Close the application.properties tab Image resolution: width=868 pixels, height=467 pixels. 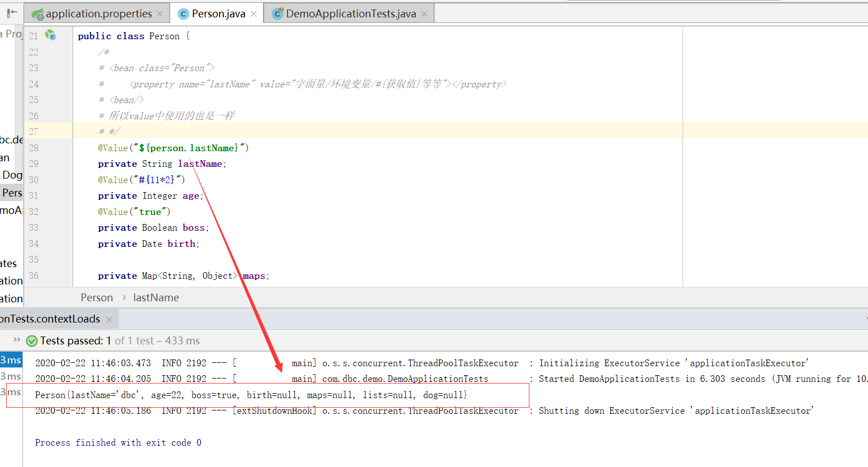pyautogui.click(x=160, y=14)
